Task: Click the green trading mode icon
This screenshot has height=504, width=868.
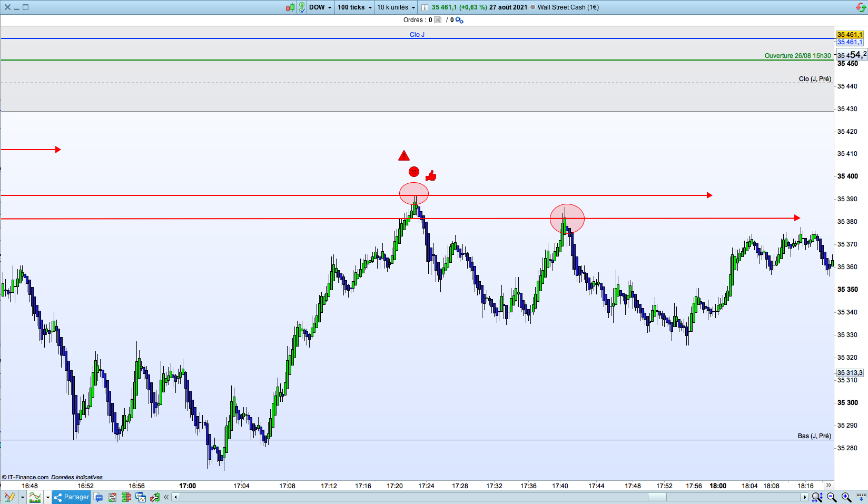Action: [302, 7]
